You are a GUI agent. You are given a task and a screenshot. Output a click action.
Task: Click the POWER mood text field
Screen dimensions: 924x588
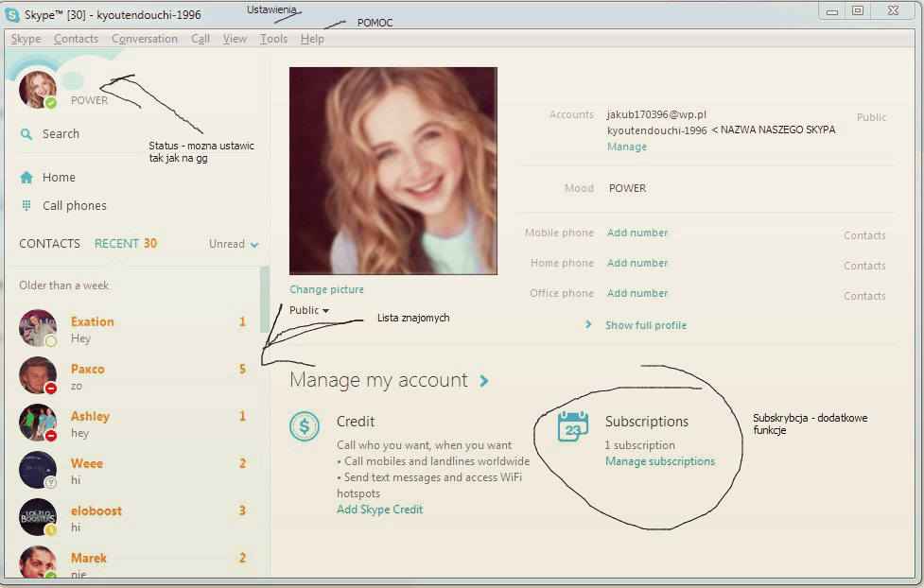point(628,188)
